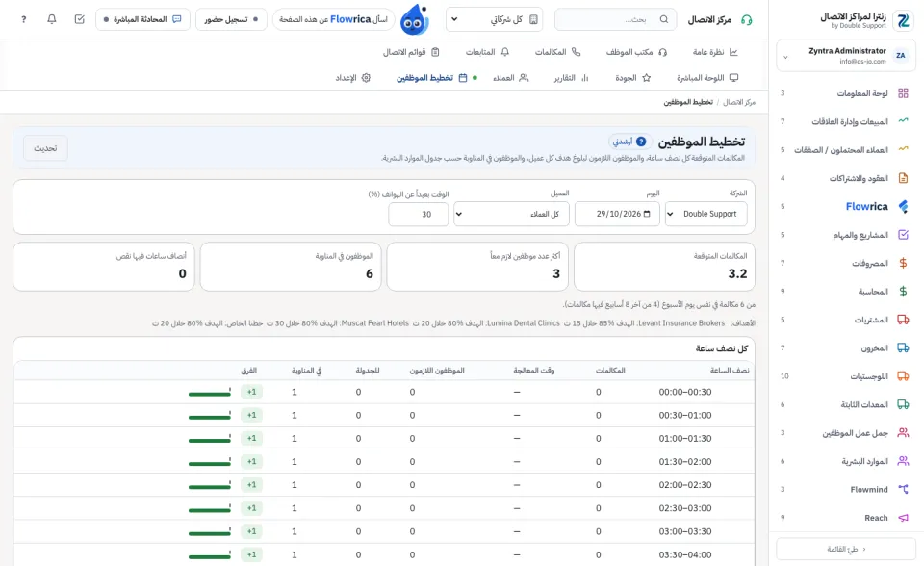Open logistics (اللوجستيات) truck icon
The height and width of the screenshot is (566, 924).
(x=903, y=376)
